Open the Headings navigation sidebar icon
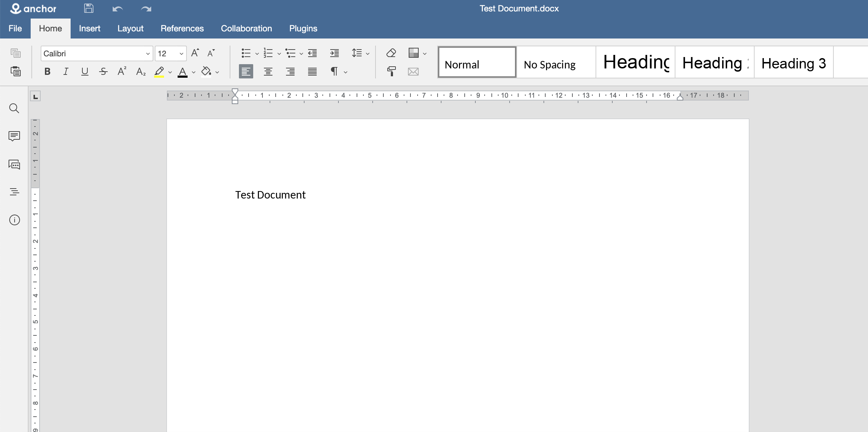Viewport: 868px width, 432px height. 14,192
